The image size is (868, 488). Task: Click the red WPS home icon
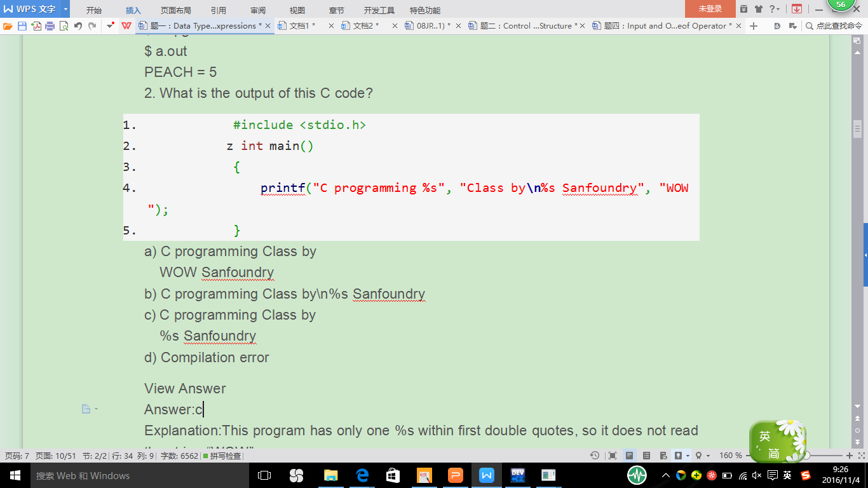[126, 26]
